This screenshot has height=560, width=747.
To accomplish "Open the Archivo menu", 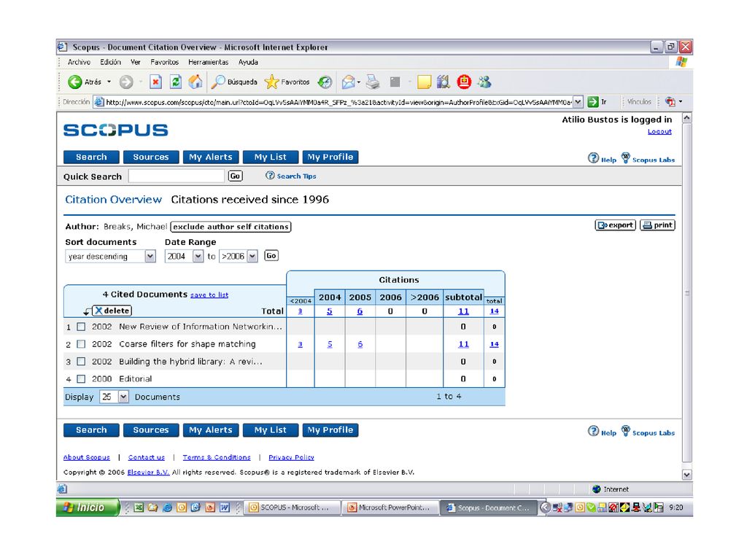I will [79, 62].
